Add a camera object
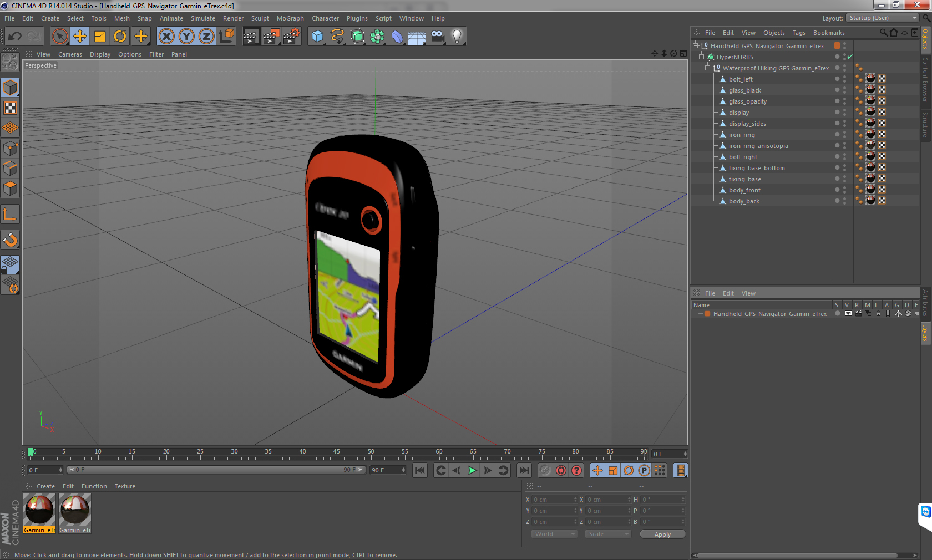Image resolution: width=932 pixels, height=560 pixels. tap(437, 37)
